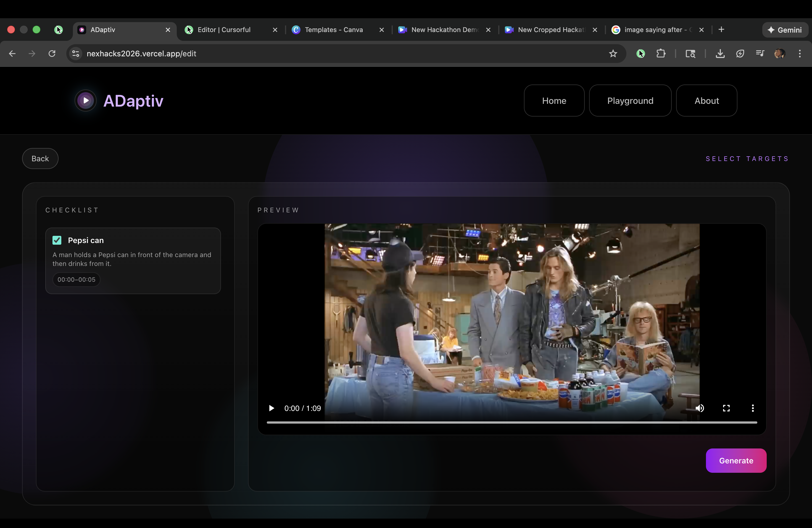Click the 00:00–00:05 timestamp chip
The image size is (812, 528).
coord(77,279)
